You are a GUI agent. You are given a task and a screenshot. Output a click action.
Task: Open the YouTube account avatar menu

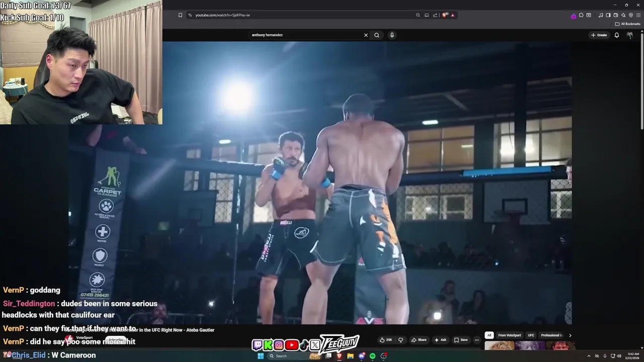[x=629, y=35]
